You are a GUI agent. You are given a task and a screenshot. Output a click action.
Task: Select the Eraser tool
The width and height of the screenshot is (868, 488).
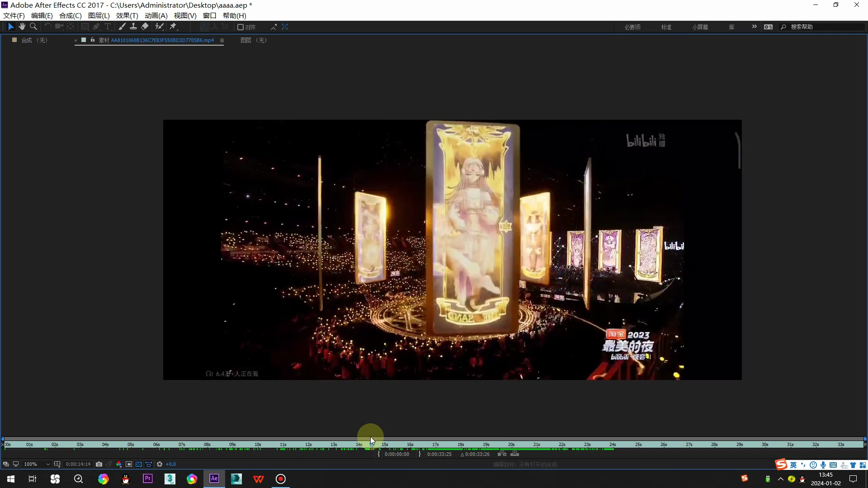[x=145, y=27]
